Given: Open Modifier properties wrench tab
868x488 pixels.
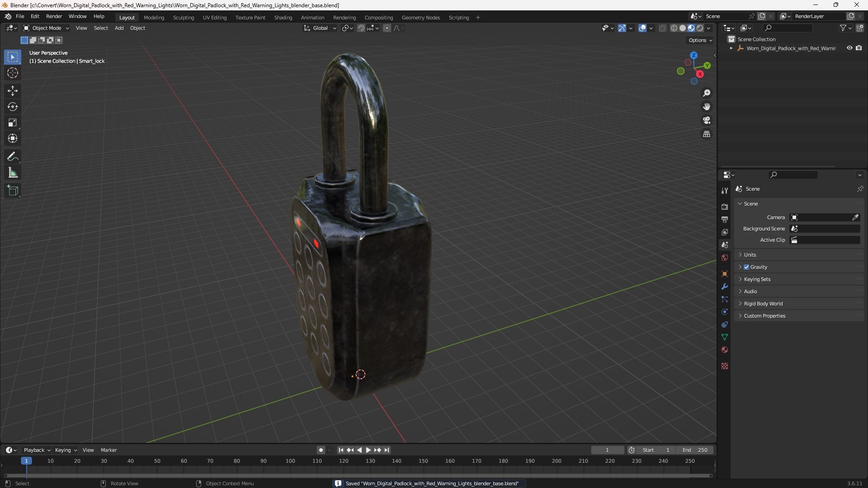Looking at the screenshot, I should [x=725, y=286].
